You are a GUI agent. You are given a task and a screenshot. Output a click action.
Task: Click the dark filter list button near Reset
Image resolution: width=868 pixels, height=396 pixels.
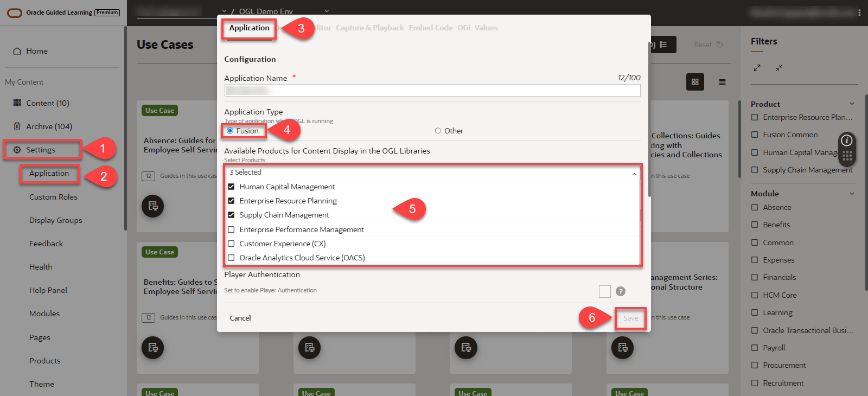point(662,44)
